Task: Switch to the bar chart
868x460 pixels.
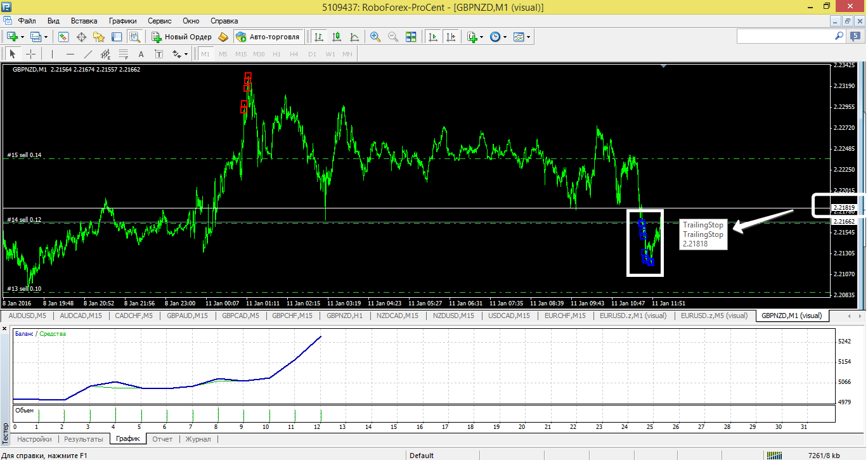Action: [x=319, y=37]
